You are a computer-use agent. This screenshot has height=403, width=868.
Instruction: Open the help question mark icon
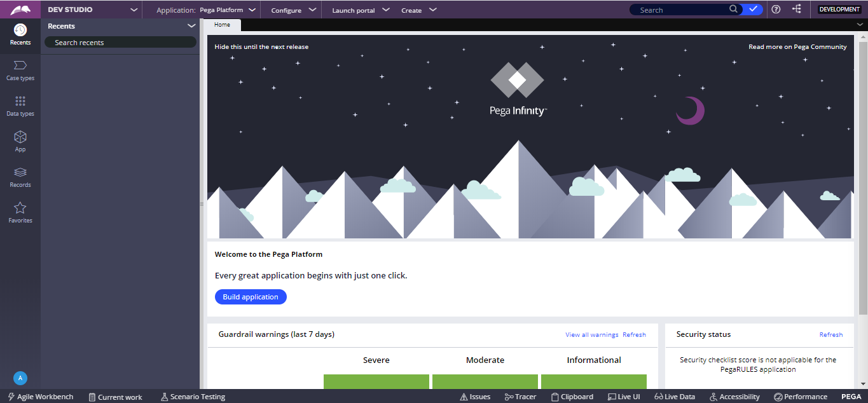pyautogui.click(x=776, y=10)
